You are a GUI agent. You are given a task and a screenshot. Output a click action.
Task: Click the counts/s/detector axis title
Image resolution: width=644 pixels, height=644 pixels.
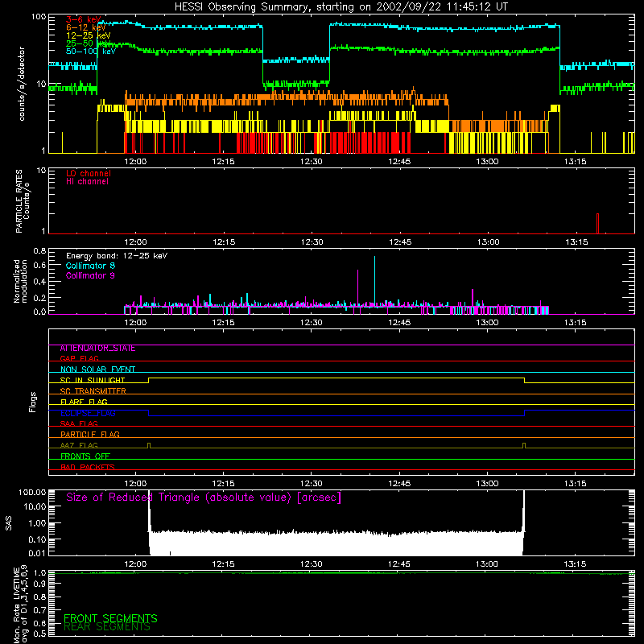click(x=22, y=84)
